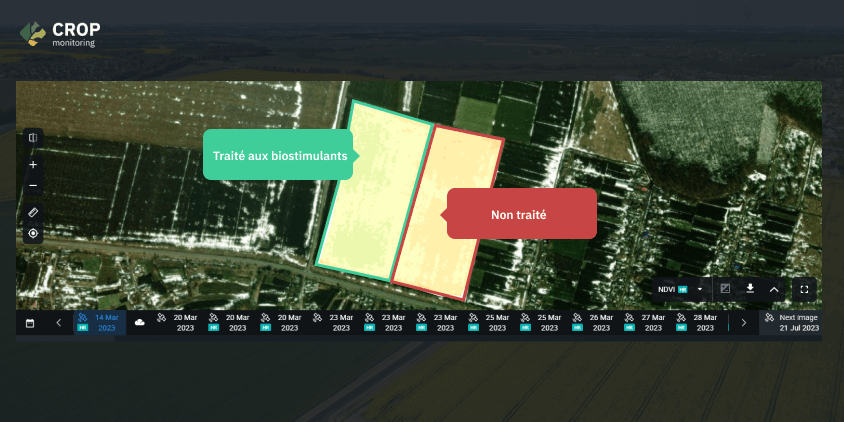The width and height of the screenshot is (844, 422).
Task: Collapse the index panel with chevron up
Action: [774, 290]
